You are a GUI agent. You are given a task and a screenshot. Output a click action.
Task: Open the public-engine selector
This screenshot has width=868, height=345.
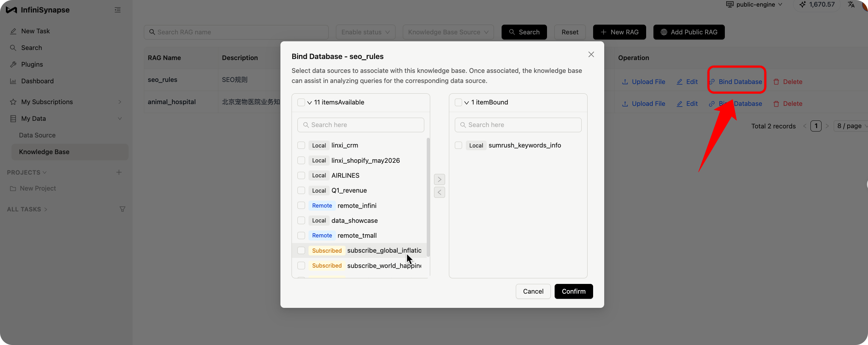click(754, 5)
